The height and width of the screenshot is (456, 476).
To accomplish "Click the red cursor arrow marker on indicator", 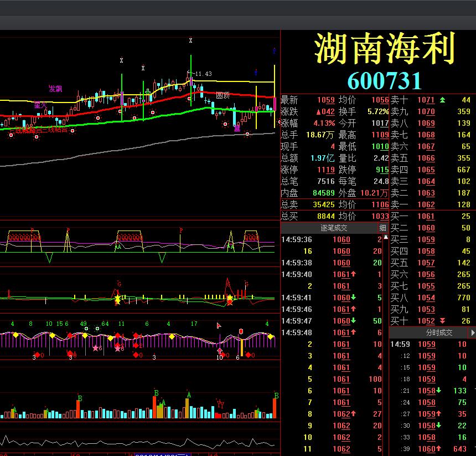I will click(x=219, y=326).
